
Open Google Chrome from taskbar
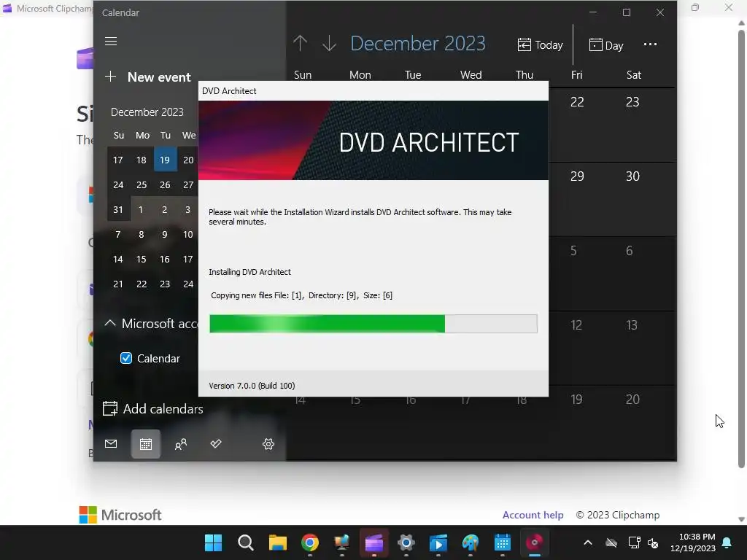tap(310, 542)
